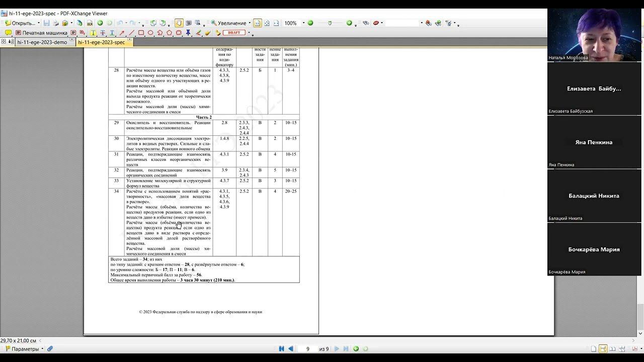Click the Увеличение zoom tool button
The width and height of the screenshot is (644, 362).
point(228,23)
